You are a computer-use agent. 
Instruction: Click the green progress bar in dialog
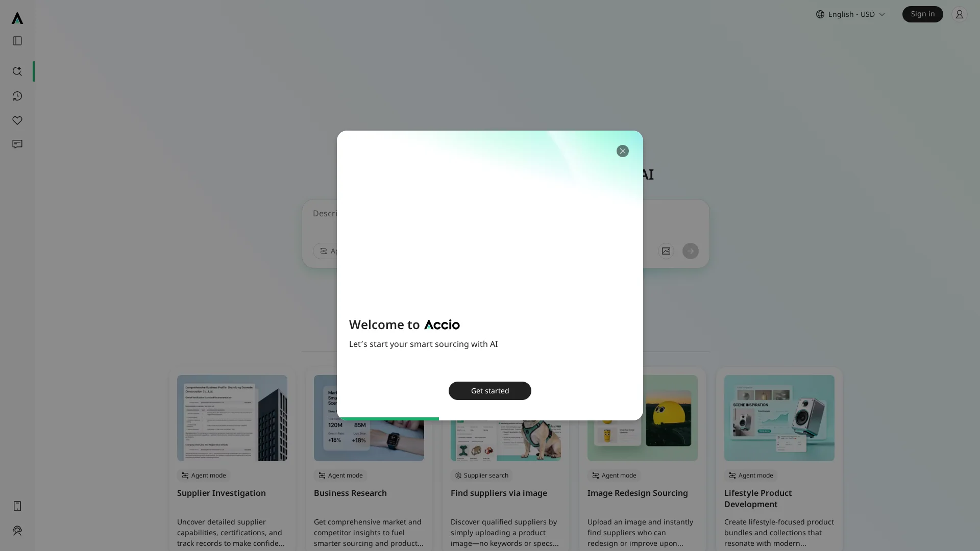tap(389, 418)
